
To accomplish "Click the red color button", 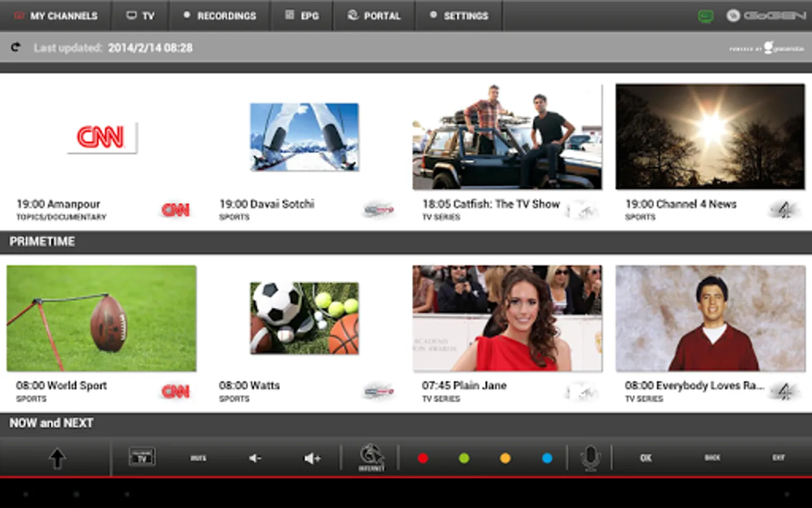I will (x=422, y=458).
